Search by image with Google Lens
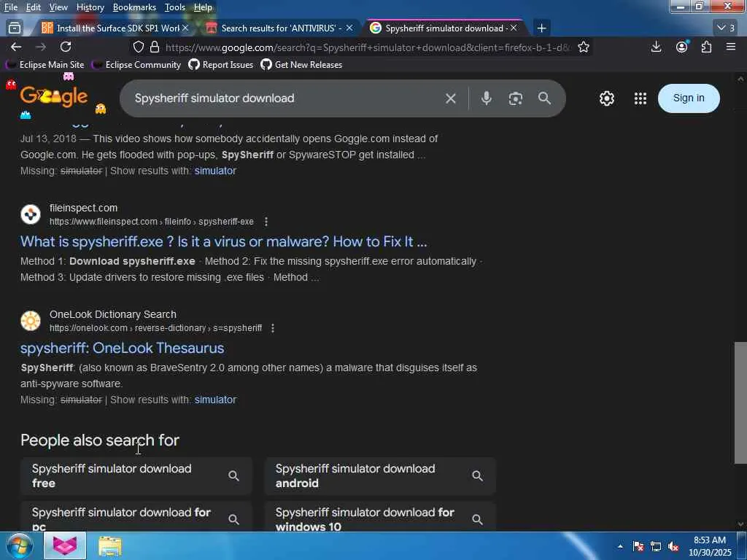 point(516,98)
